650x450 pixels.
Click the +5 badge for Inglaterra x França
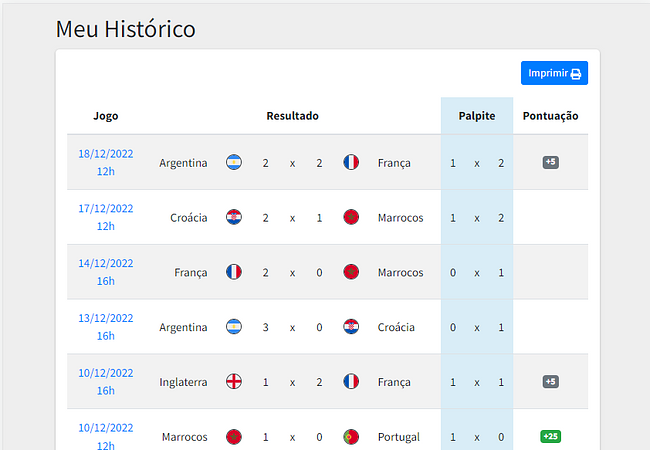click(551, 381)
